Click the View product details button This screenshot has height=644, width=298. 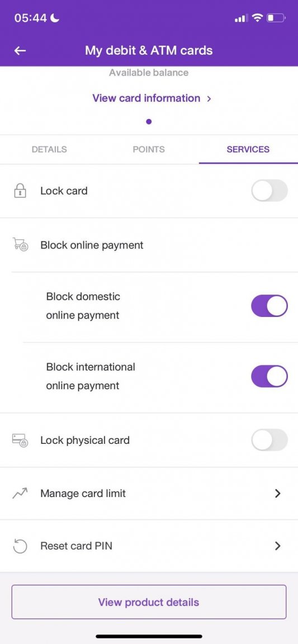pos(149,602)
